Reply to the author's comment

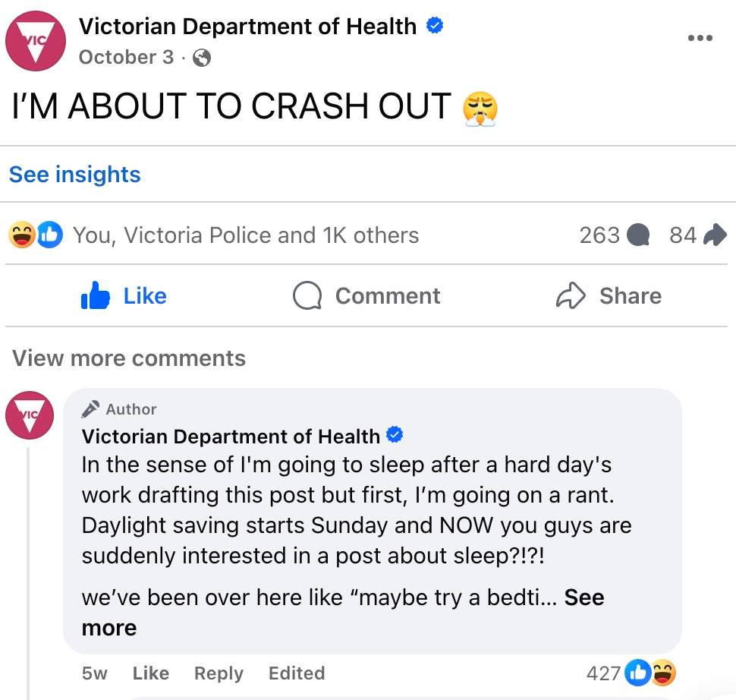[219, 673]
